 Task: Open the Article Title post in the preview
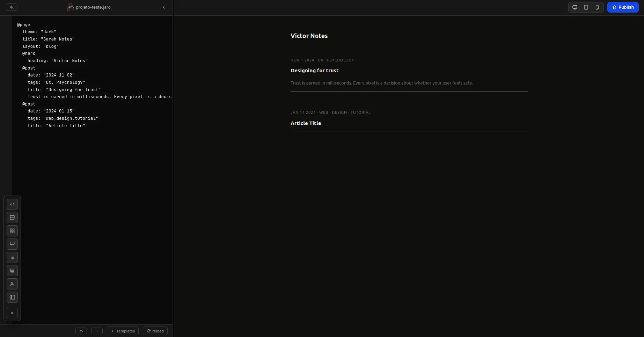pyautogui.click(x=306, y=123)
